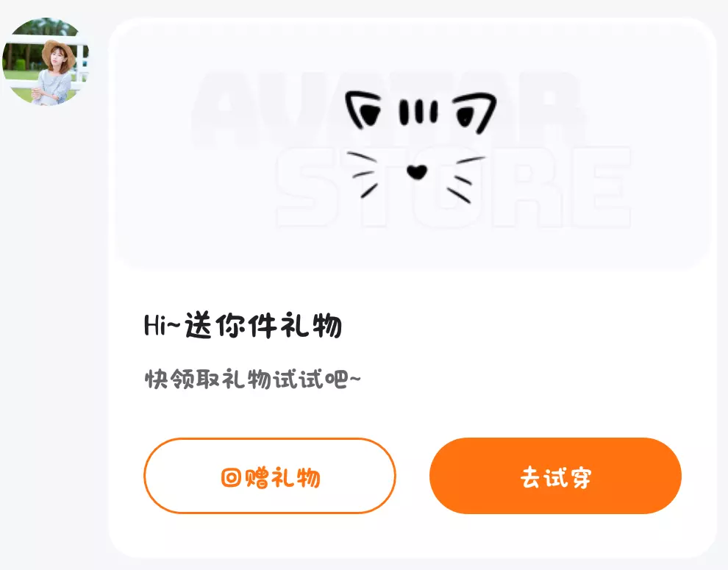Viewport: 728px width, 570px height.
Task: Click the faint STORE watermark text
Action: (x=453, y=187)
